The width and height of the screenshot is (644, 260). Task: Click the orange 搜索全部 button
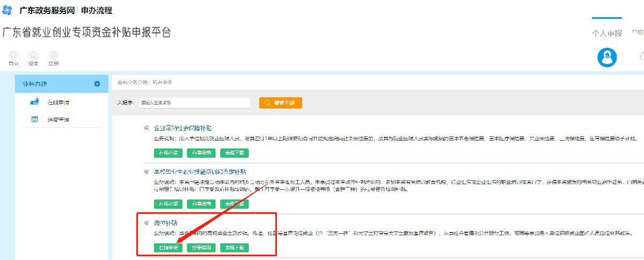point(280,103)
